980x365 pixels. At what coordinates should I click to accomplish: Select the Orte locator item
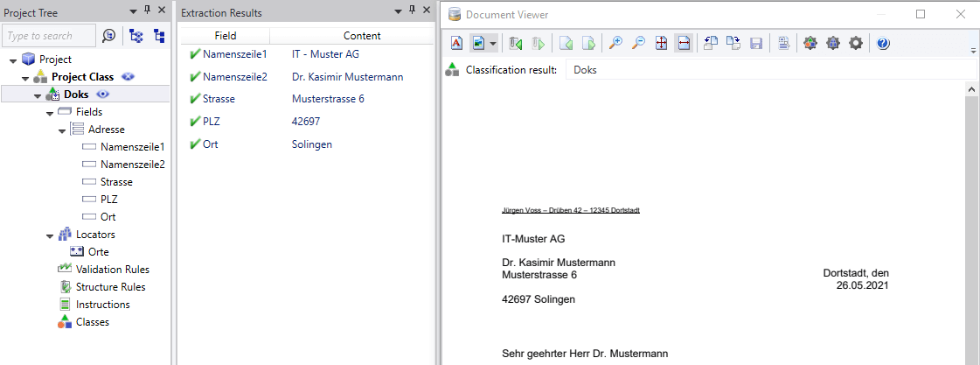click(x=98, y=252)
